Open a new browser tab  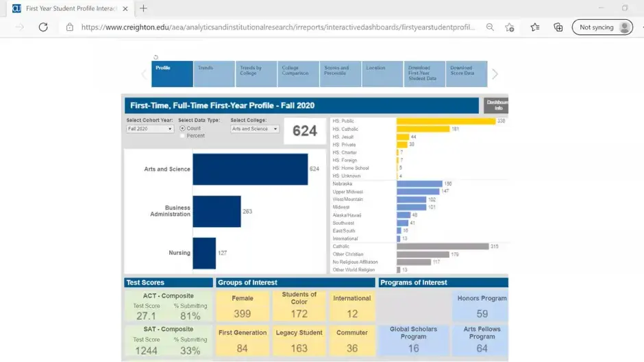click(143, 8)
